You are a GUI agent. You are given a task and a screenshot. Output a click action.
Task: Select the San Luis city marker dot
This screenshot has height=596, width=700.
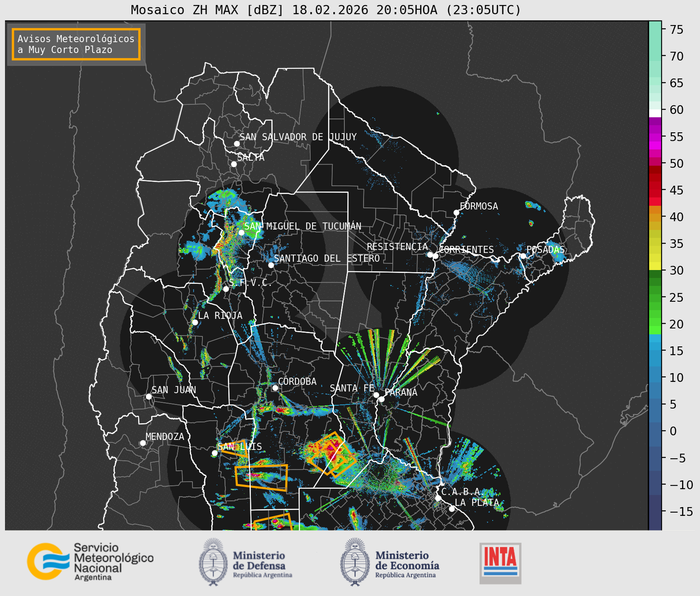[215, 453]
